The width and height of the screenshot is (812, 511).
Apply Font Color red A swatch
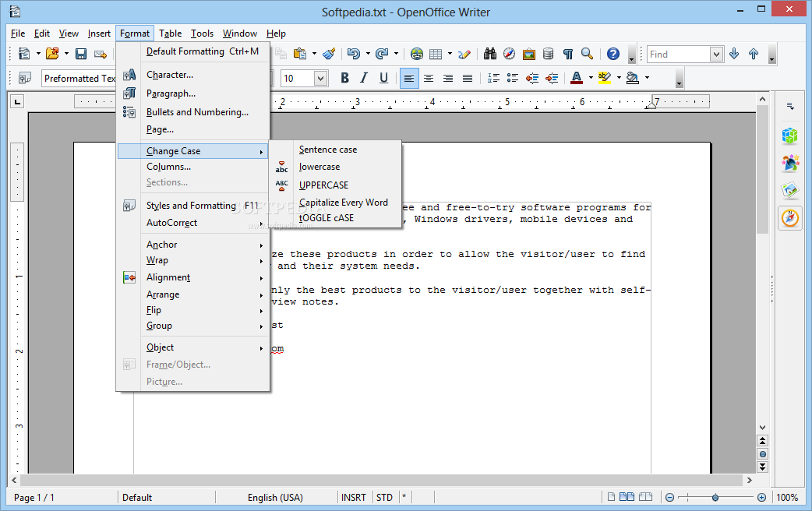click(x=577, y=78)
